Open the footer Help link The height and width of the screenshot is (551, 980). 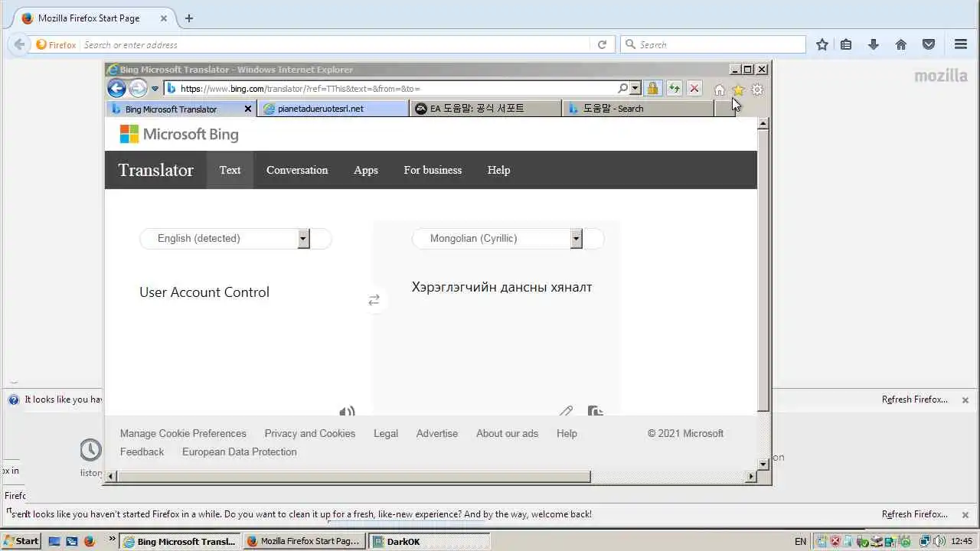point(567,433)
